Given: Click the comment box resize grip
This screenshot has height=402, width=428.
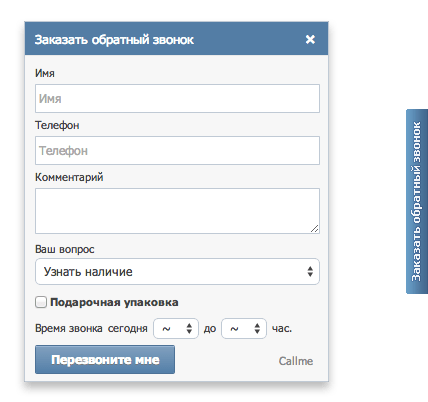Looking at the screenshot, I should (314, 229).
